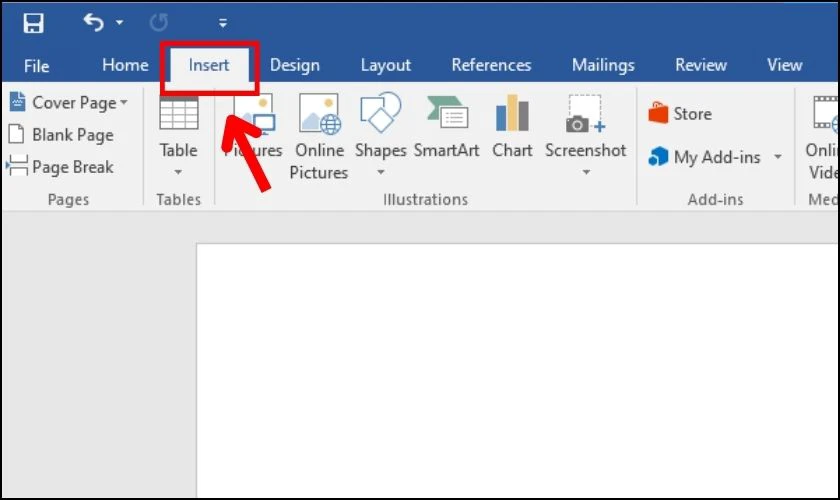Open the Undo history dropdown arrow

119,23
